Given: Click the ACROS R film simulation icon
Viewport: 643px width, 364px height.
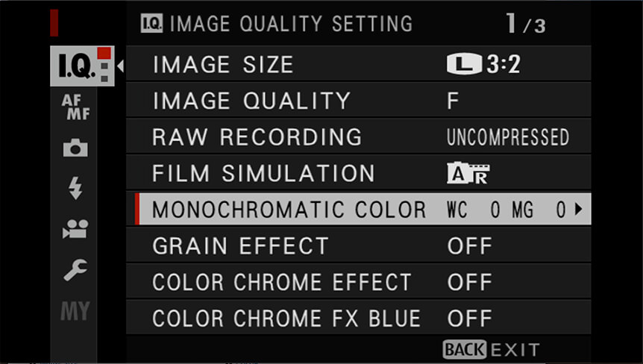Looking at the screenshot, I should (x=468, y=173).
